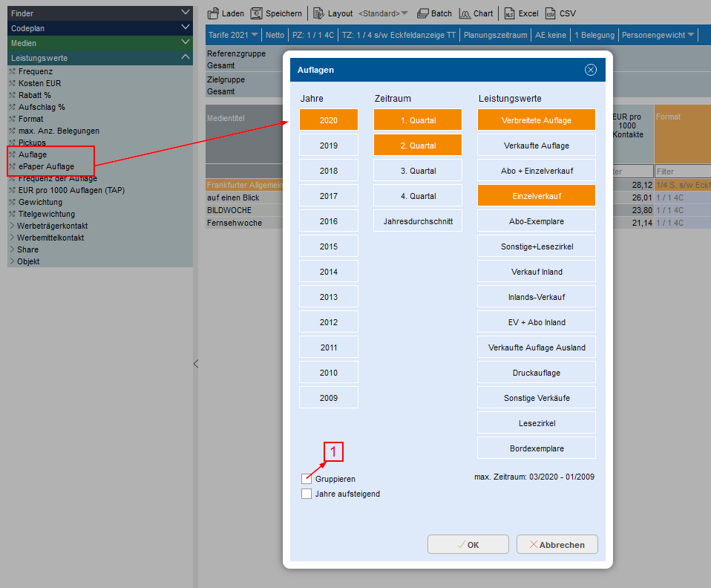Screen dimensions: 711x588
Task: Select the 3. Quartal option
Action: pyautogui.click(x=418, y=171)
